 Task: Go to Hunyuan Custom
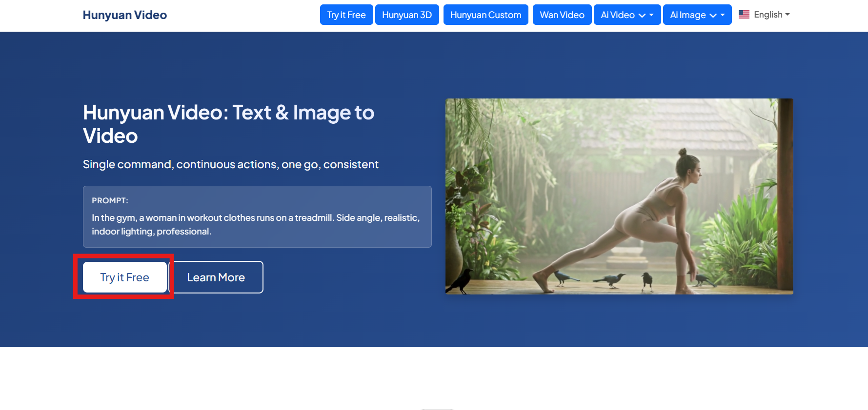click(486, 15)
